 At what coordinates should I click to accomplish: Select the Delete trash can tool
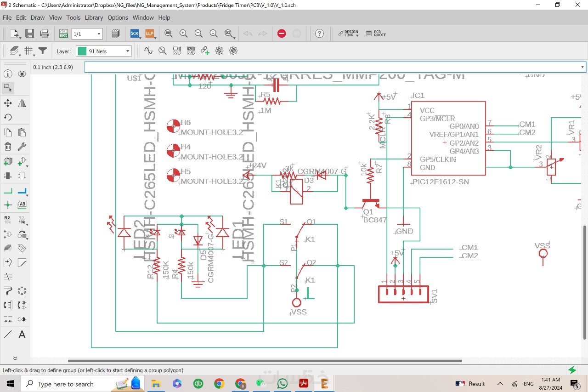pos(8,147)
